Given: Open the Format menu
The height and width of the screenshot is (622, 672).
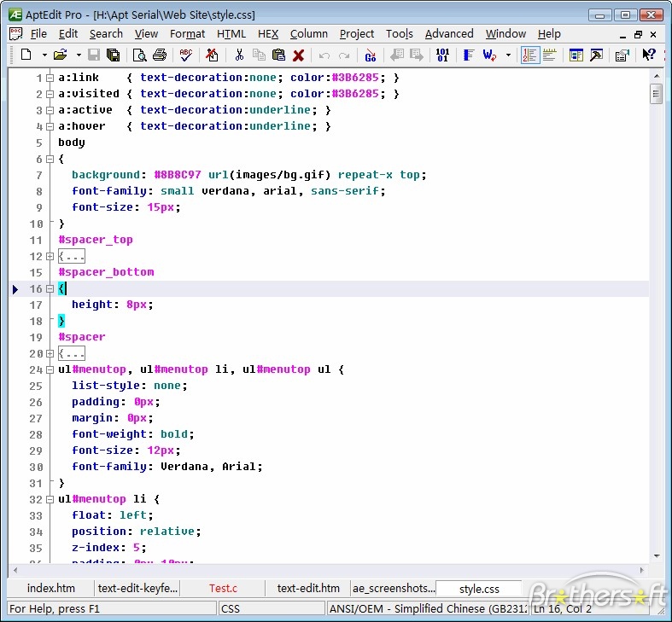Looking at the screenshot, I should pyautogui.click(x=187, y=34).
